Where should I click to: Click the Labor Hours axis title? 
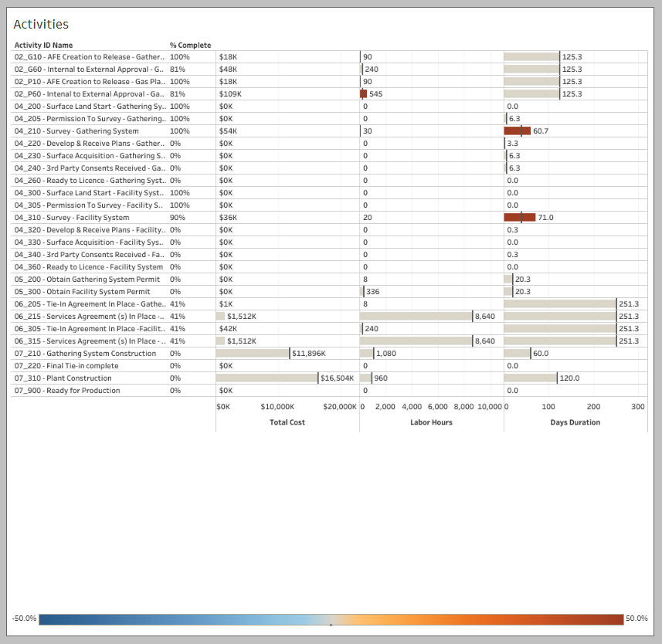(431, 422)
